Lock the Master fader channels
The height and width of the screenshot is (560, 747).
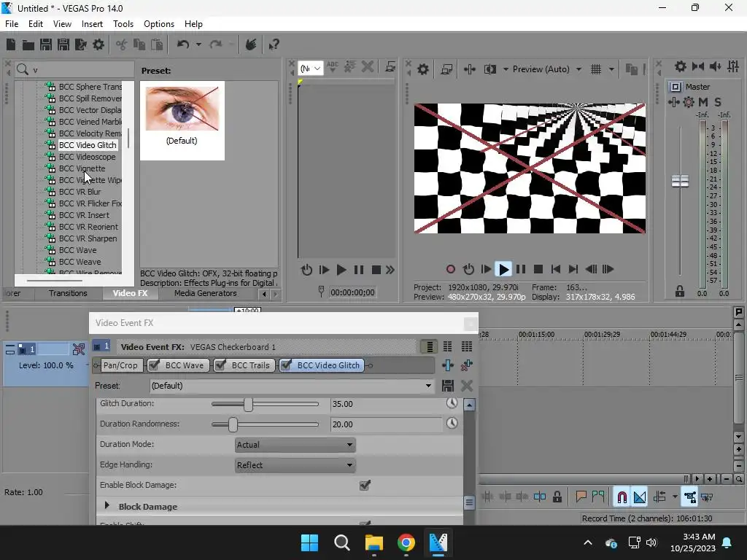pyautogui.click(x=680, y=291)
